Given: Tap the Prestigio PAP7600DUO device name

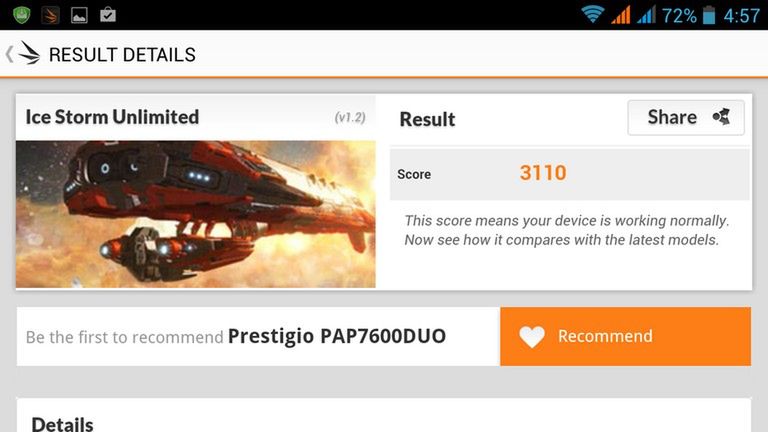Looking at the screenshot, I should [x=337, y=336].
